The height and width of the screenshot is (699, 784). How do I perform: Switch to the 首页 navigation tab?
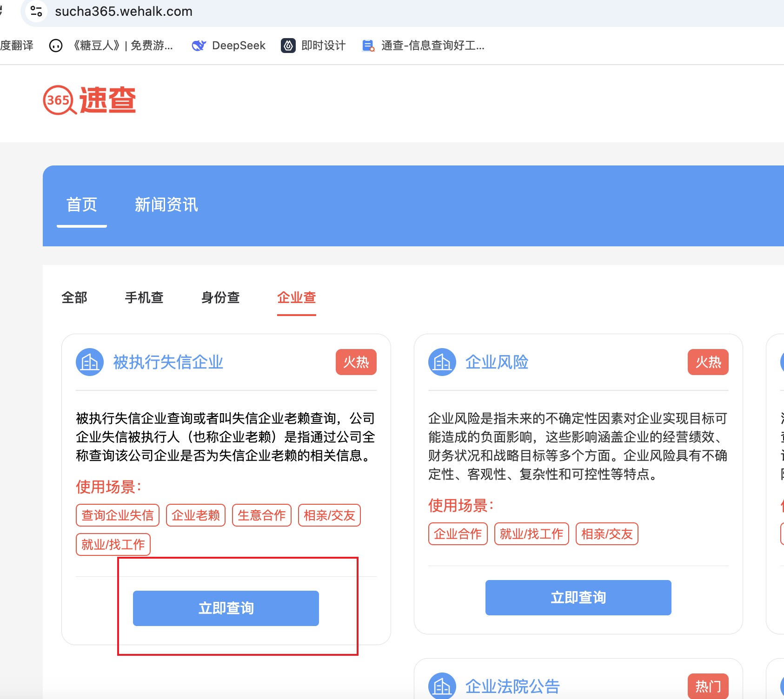coord(82,204)
